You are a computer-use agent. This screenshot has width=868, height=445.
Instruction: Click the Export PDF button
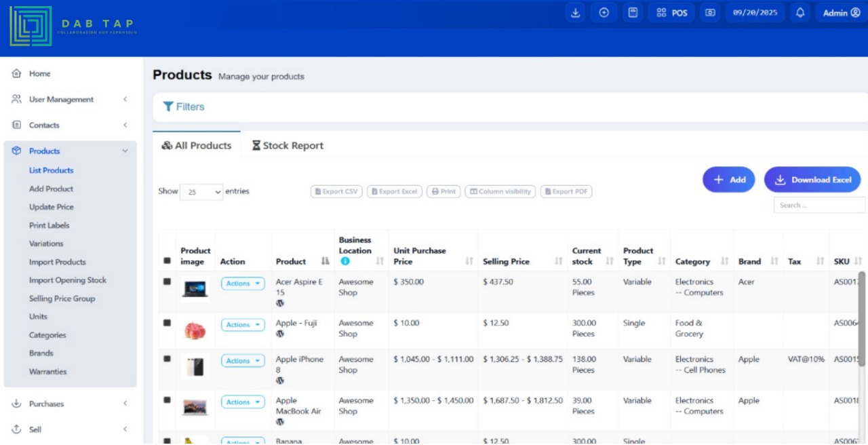tap(566, 192)
